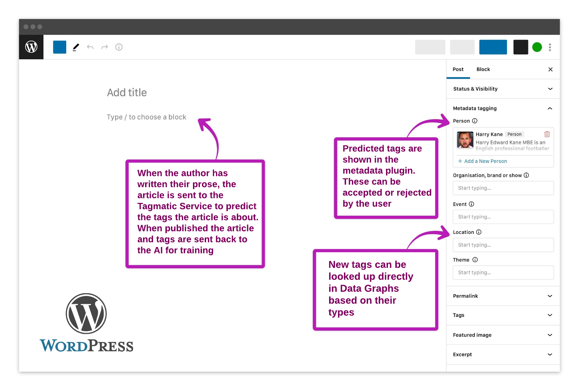Click the WordPress logo in top-left corner
Screen dimensions: 579x392
31,47
